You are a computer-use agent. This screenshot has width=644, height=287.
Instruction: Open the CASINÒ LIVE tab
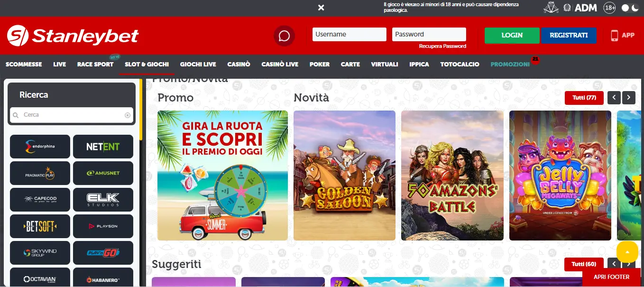[x=280, y=64]
